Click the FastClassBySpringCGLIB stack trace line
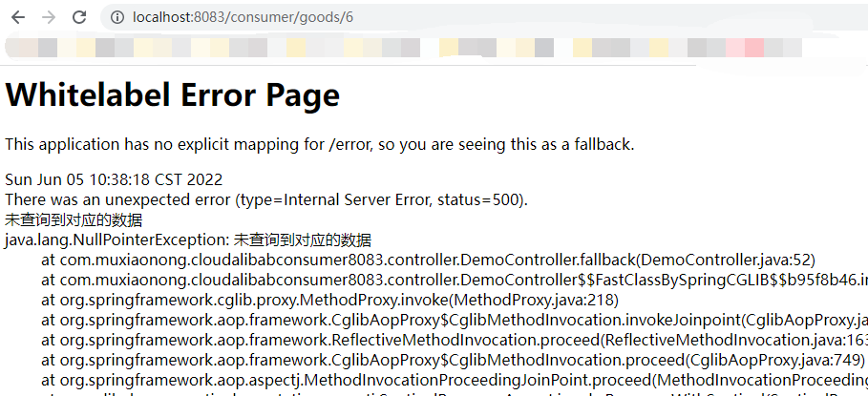Viewport: 868px width, 396px height. coord(455,281)
